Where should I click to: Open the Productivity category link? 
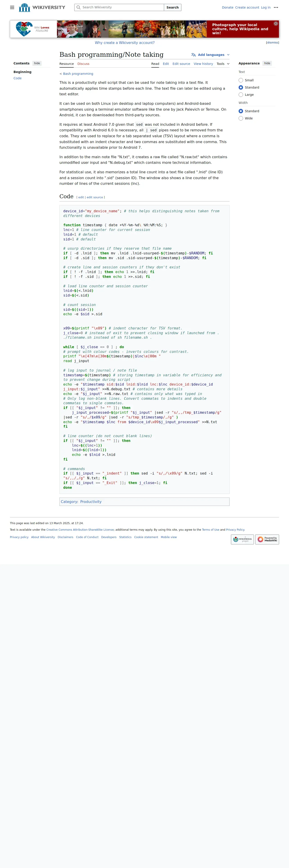(x=91, y=502)
